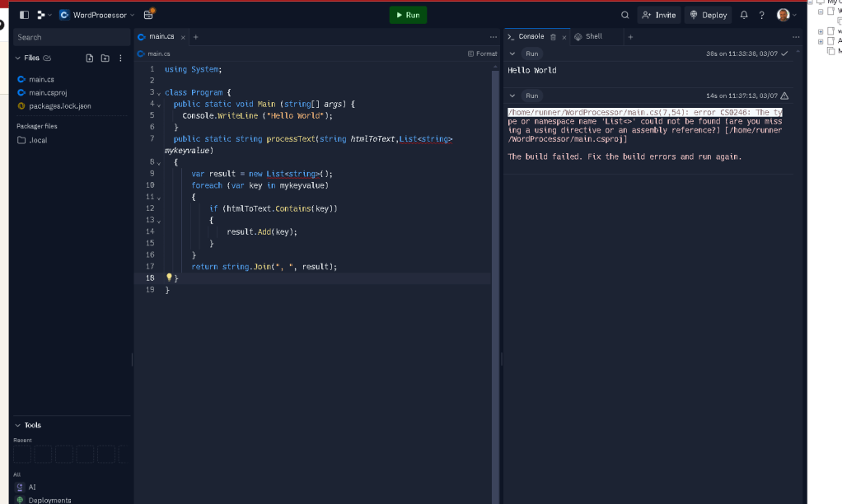Open the Replit home menu icon
842x504 pixels.
[41, 15]
